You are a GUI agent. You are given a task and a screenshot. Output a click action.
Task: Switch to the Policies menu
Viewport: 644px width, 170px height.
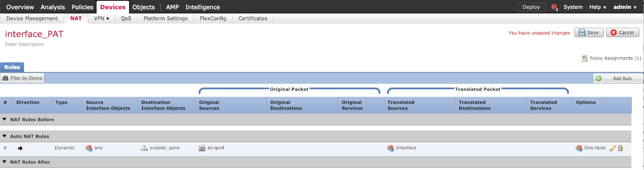pos(82,7)
